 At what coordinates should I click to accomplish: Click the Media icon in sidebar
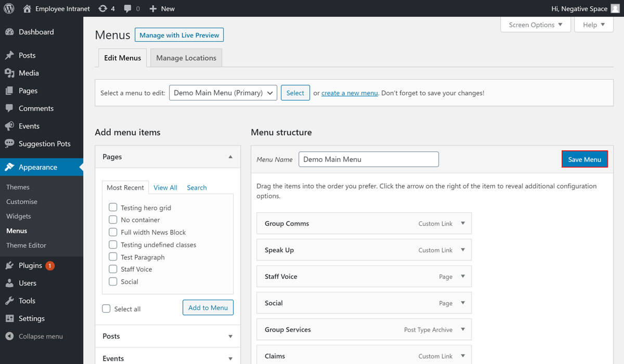(9, 73)
